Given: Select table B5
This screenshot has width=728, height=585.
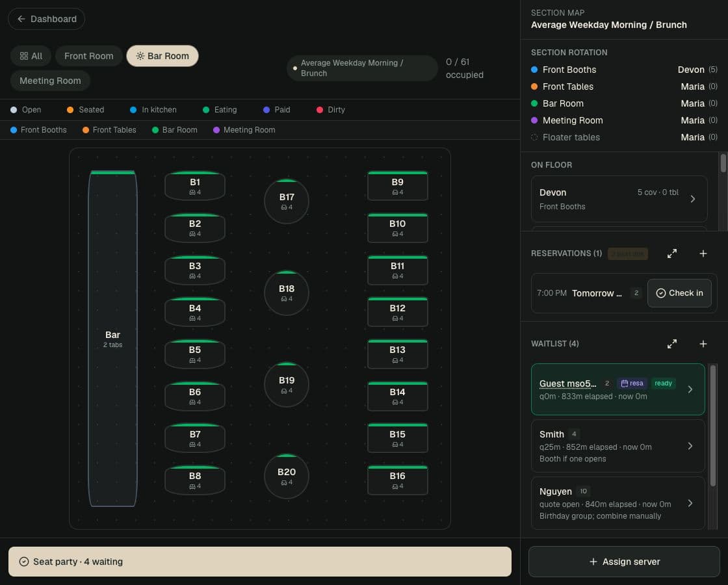Looking at the screenshot, I should (x=195, y=354).
